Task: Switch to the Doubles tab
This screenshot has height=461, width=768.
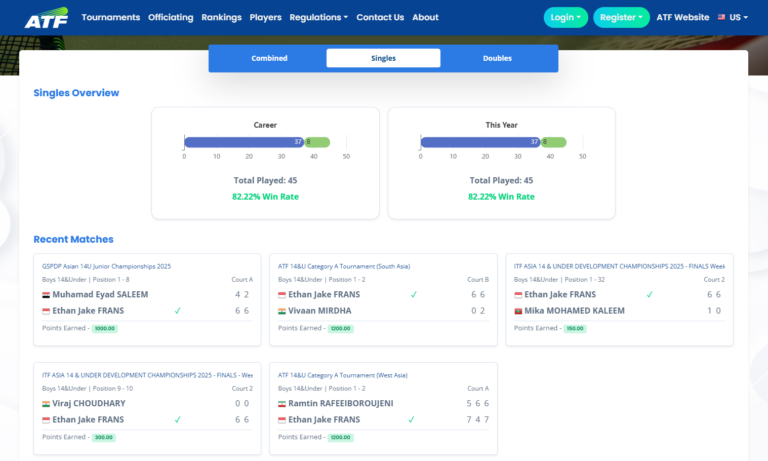Action: (x=497, y=58)
